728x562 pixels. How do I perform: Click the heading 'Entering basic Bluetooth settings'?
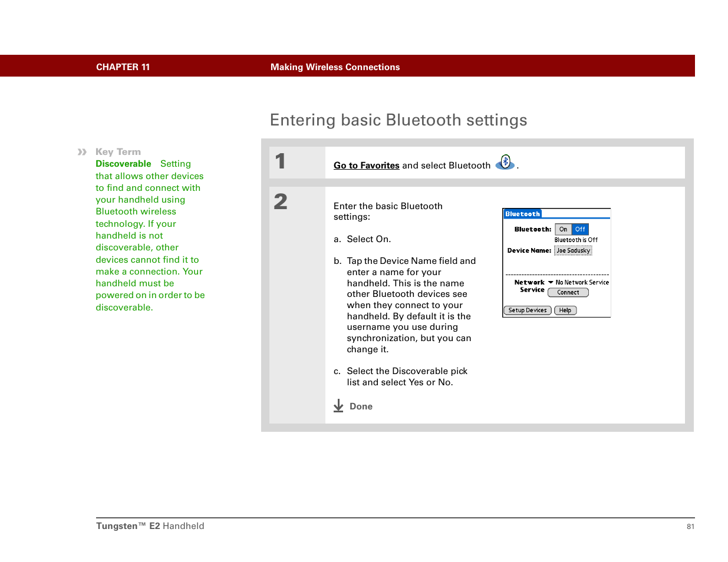(398, 120)
